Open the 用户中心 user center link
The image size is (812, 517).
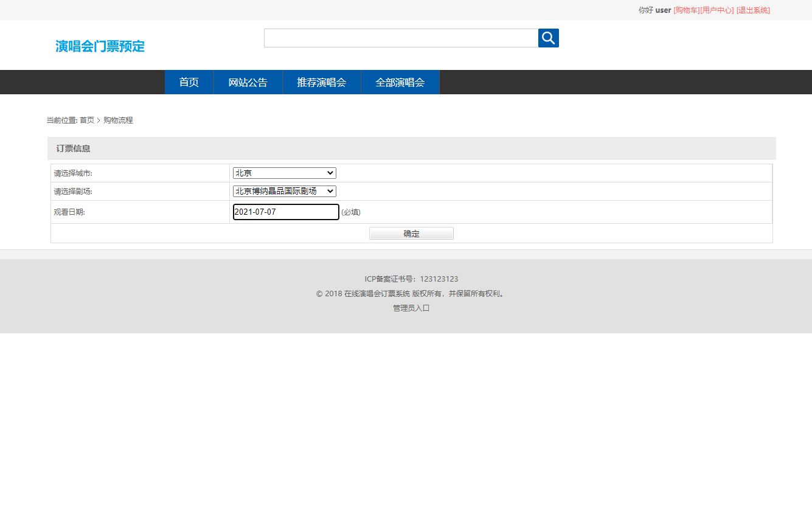pos(717,10)
